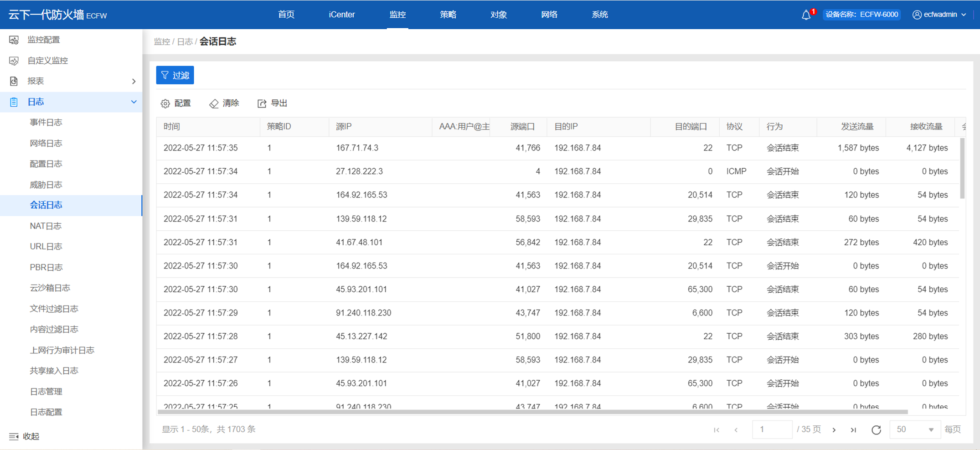The image size is (980, 450).
Task: Click the notification bell icon
Action: pos(806,15)
